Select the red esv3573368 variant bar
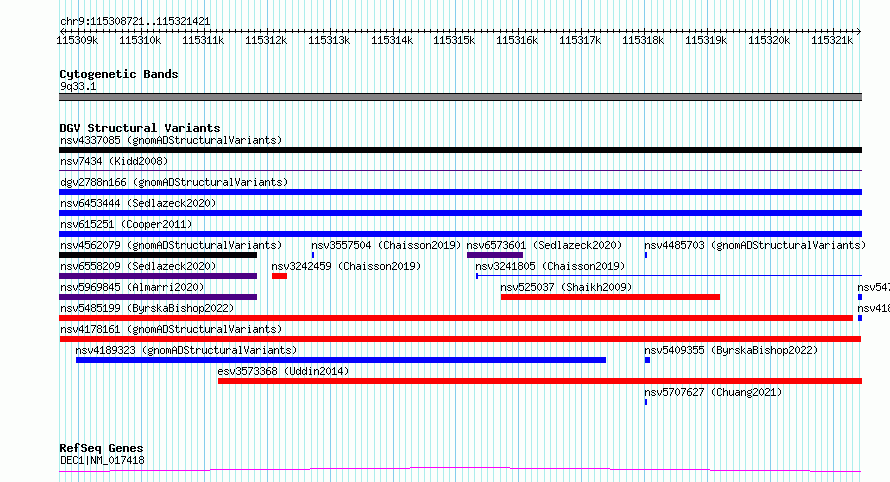 pyautogui.click(x=540, y=381)
